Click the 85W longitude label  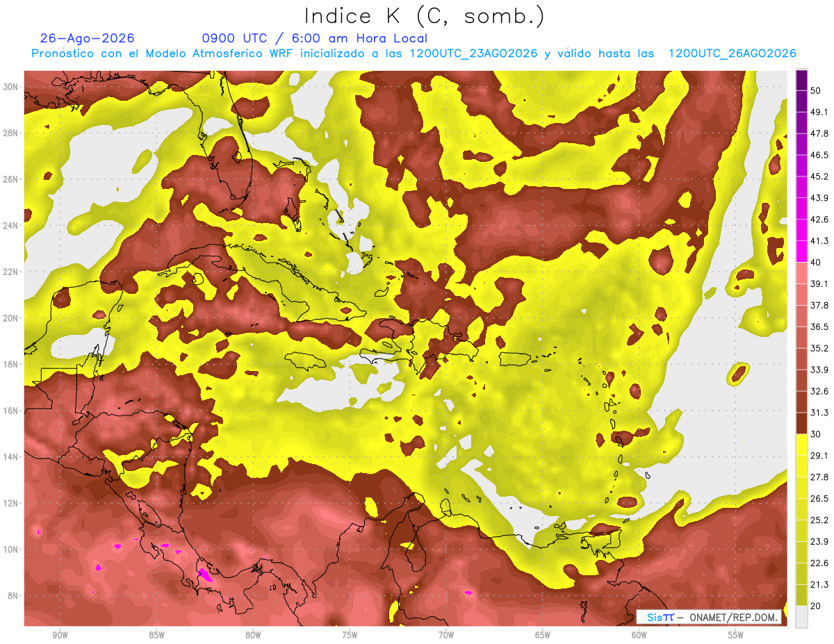coord(156,635)
